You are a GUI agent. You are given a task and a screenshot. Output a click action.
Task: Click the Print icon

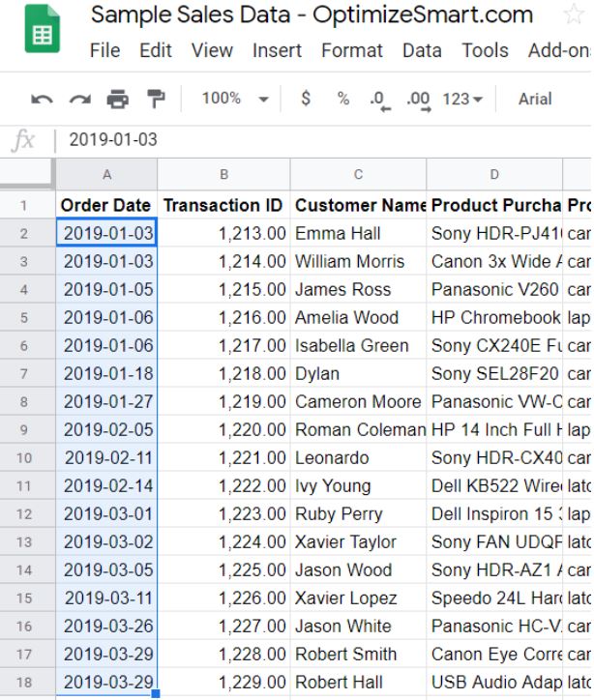point(118,99)
